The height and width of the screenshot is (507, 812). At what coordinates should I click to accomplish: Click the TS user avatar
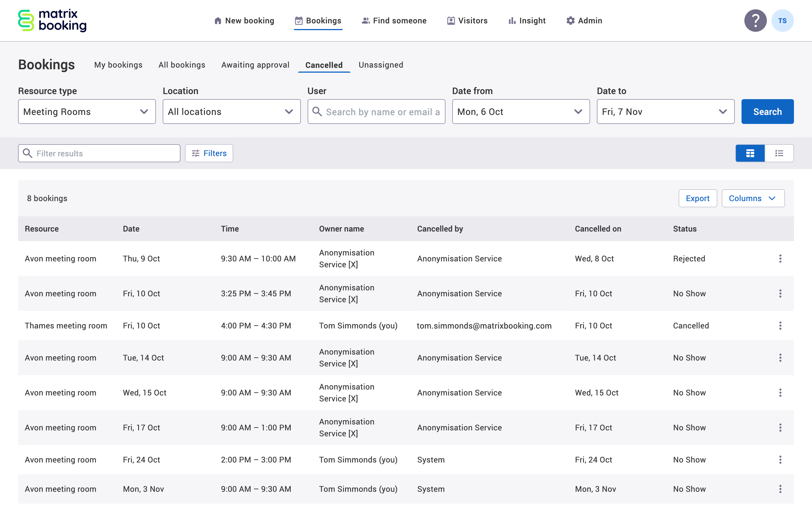click(783, 21)
